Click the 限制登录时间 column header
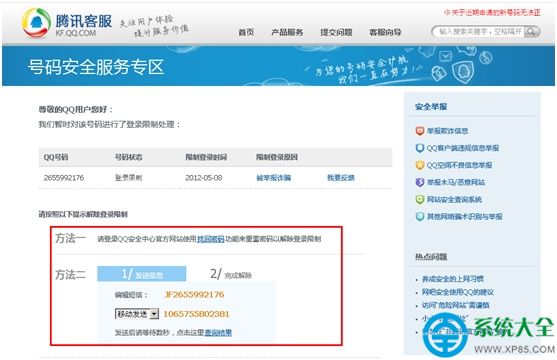The height and width of the screenshot is (360, 557). [206, 157]
